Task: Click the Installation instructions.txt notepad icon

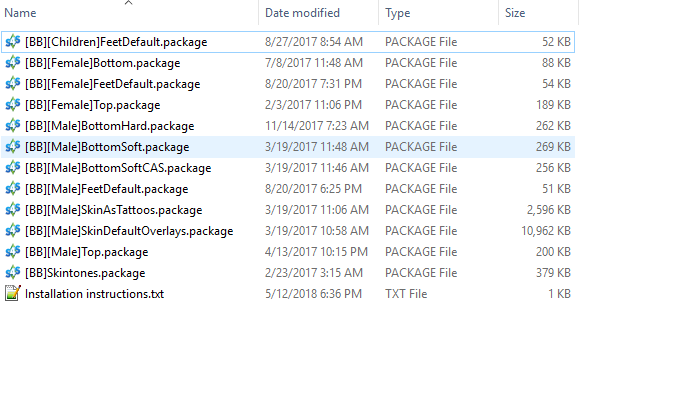Action: point(13,294)
